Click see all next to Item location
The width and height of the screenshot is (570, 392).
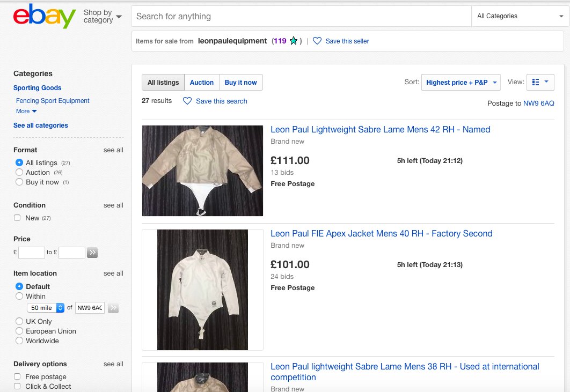click(113, 273)
